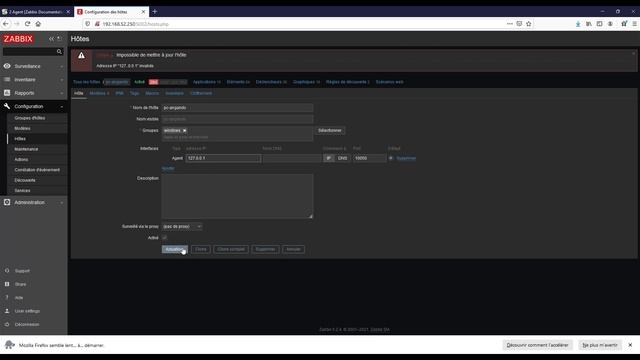Click the User settings person icon

coord(7,311)
